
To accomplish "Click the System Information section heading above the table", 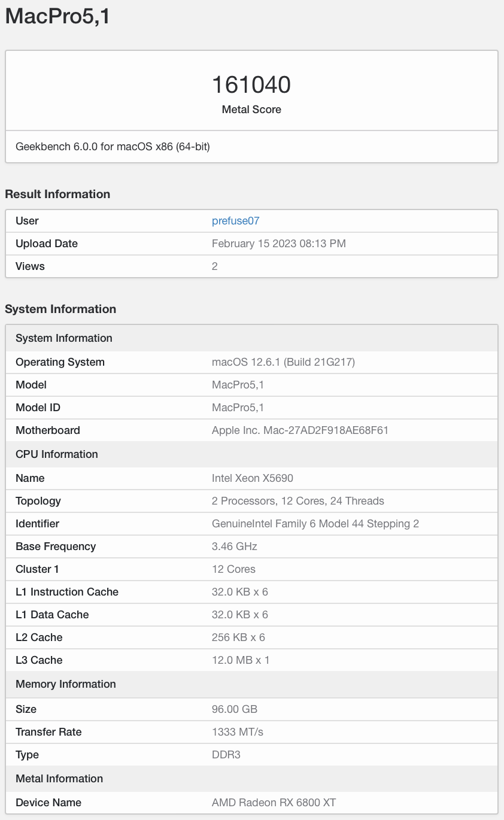I will point(60,309).
